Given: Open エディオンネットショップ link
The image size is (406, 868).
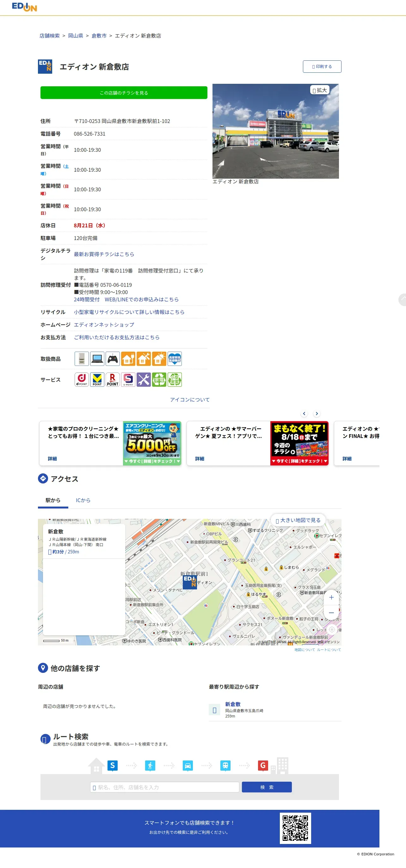Looking at the screenshot, I should pyautogui.click(x=104, y=324).
